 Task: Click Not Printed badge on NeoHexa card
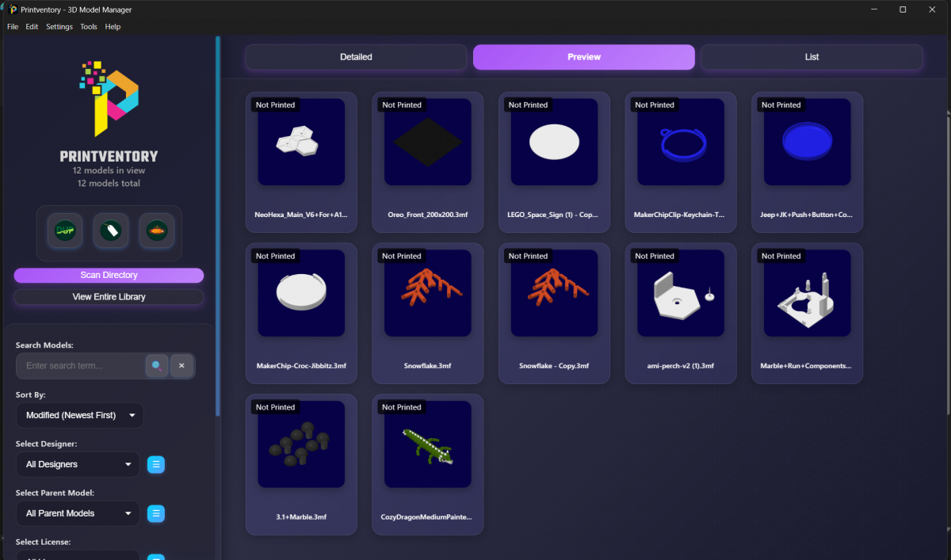click(275, 105)
